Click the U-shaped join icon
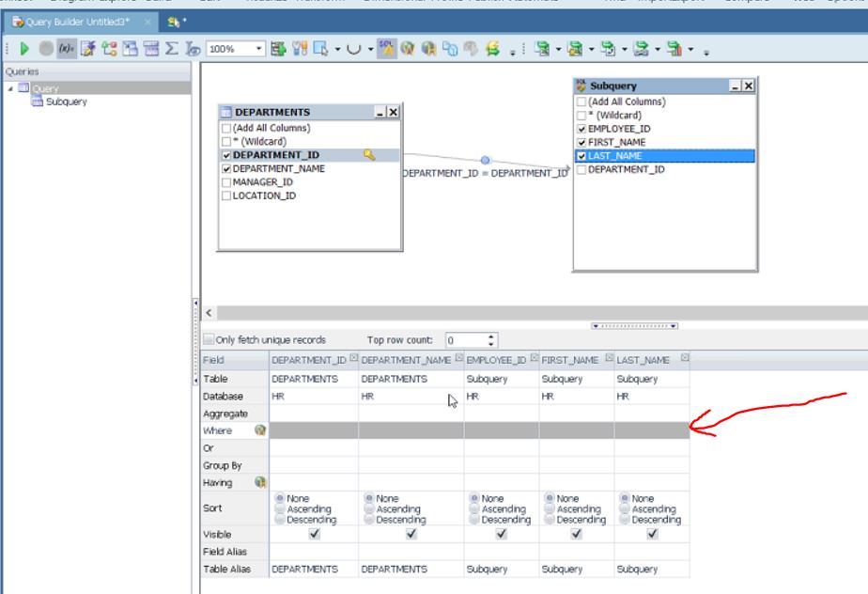The height and width of the screenshot is (594, 868). [353, 49]
